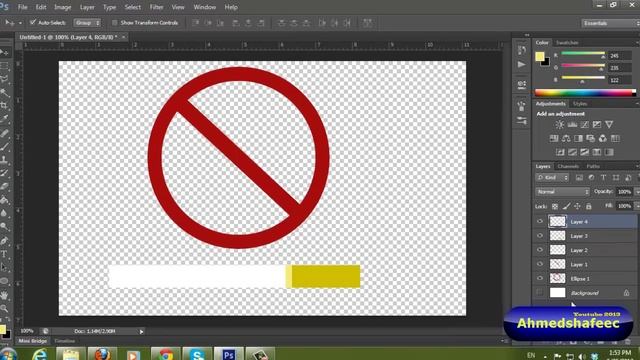This screenshot has height=360, width=640.
Task: Open the Mini Bridge tab
Action: (x=33, y=341)
